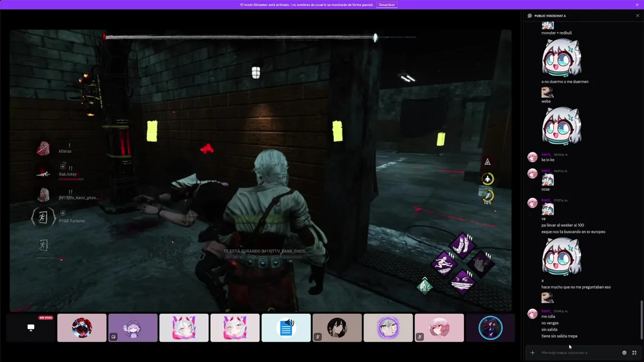The width and height of the screenshot is (644, 362).
Task: Click kami_ avatar next to 'me odia'
Action: pos(532,314)
